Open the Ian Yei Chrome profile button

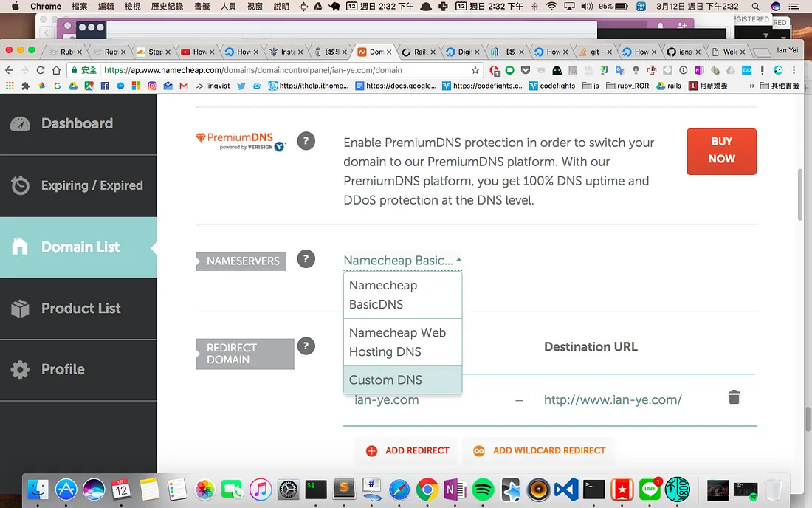click(787, 50)
